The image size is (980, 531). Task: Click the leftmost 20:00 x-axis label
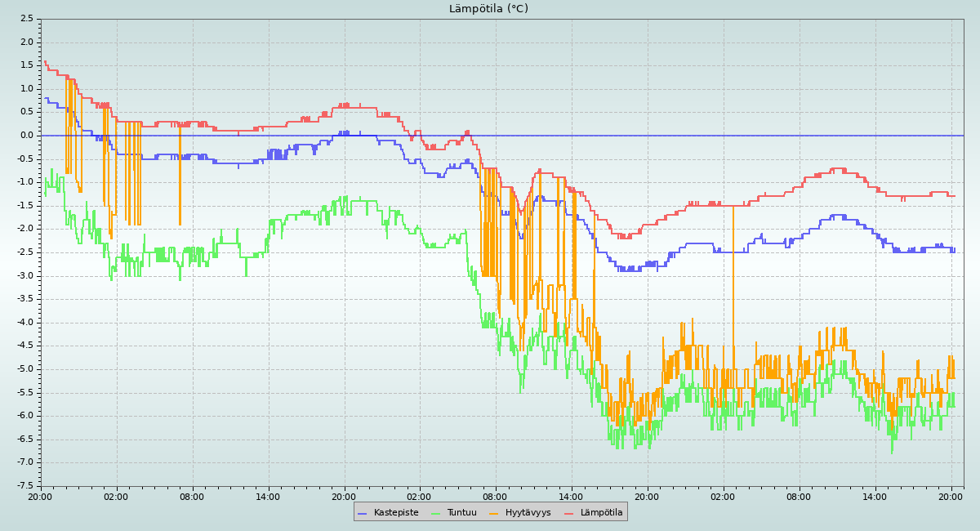click(41, 496)
